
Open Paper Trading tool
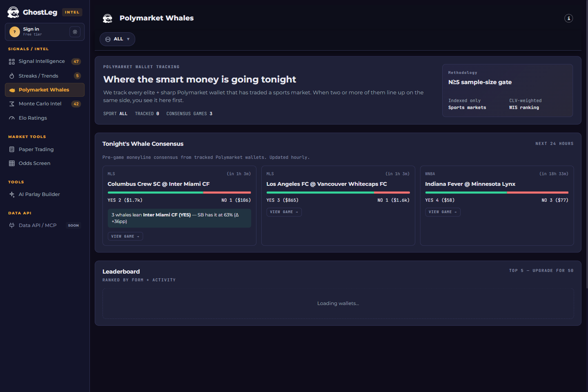(x=45, y=149)
